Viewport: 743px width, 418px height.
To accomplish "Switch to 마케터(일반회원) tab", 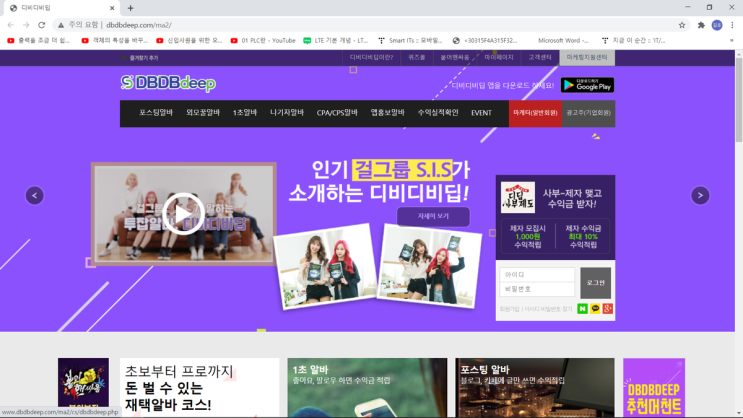I will (535, 113).
